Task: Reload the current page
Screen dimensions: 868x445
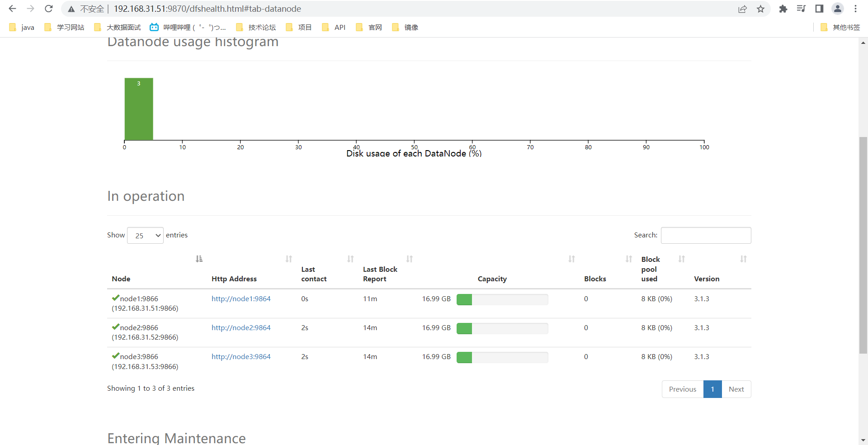Action: click(49, 9)
